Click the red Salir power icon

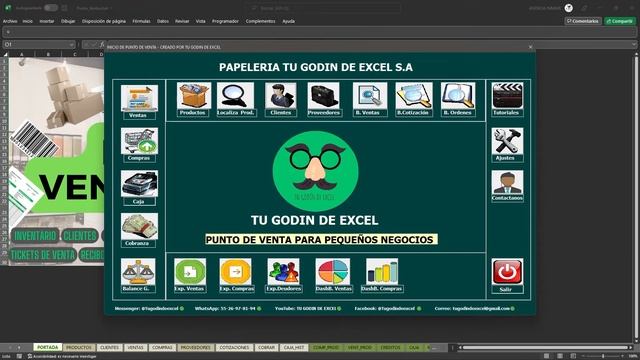pos(507,271)
